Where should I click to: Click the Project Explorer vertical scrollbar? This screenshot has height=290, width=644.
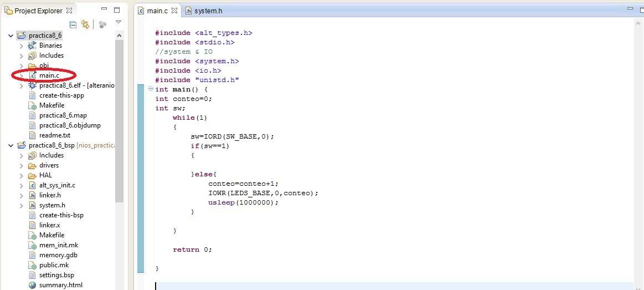coord(119,122)
